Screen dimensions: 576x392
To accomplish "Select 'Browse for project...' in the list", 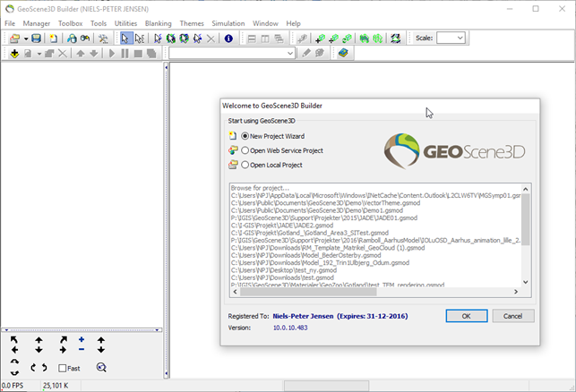I will click(260, 188).
